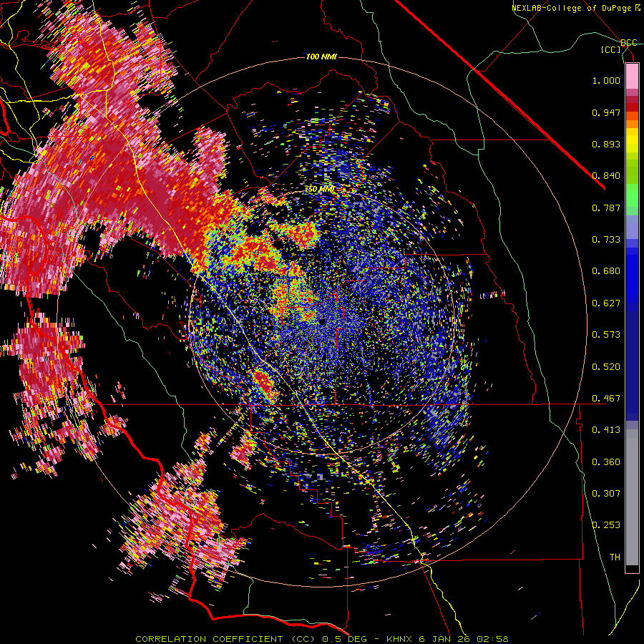
Task: Select the 0.947 legend value
Action: pyautogui.click(x=606, y=112)
